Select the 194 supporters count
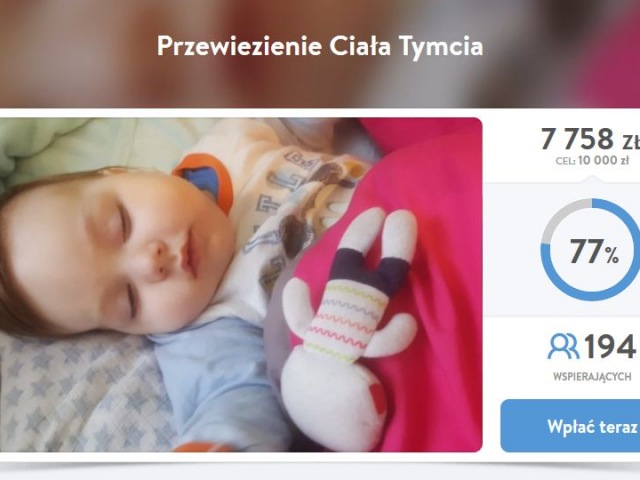Viewport: 640px width, 480px height. (610, 346)
